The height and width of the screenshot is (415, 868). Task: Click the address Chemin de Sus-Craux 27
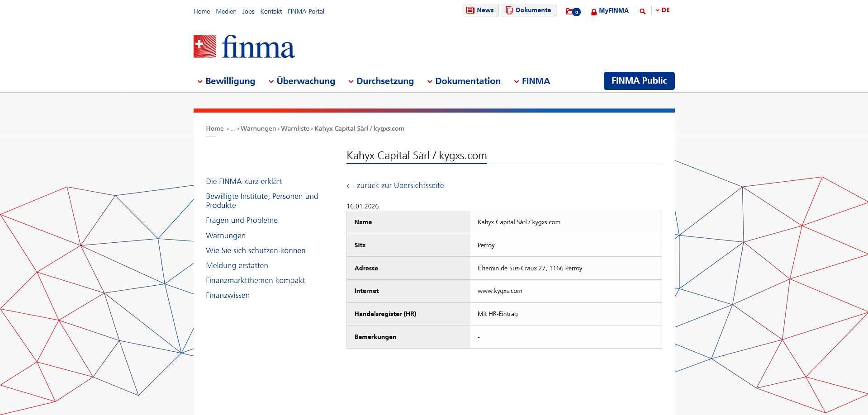click(x=530, y=269)
